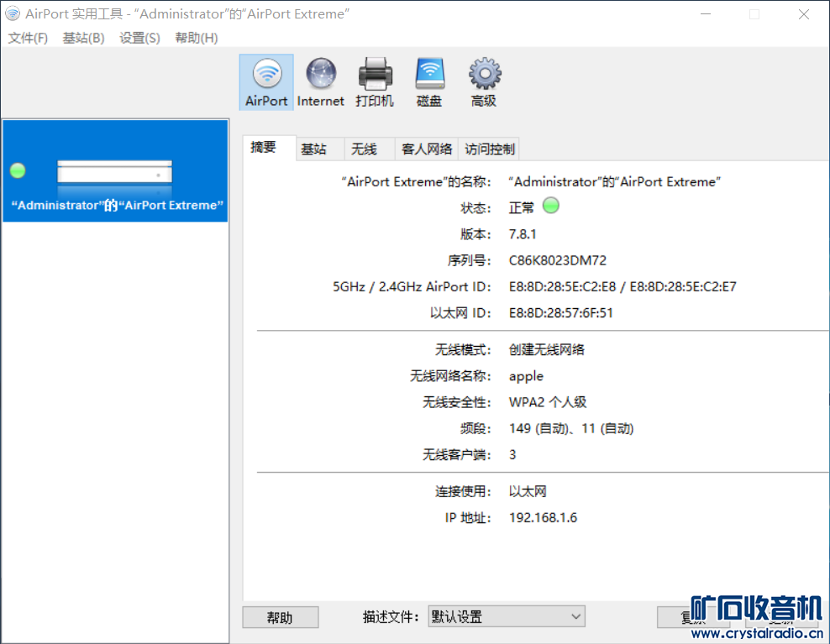Click the IP address 192.168.1.6

coord(543,517)
